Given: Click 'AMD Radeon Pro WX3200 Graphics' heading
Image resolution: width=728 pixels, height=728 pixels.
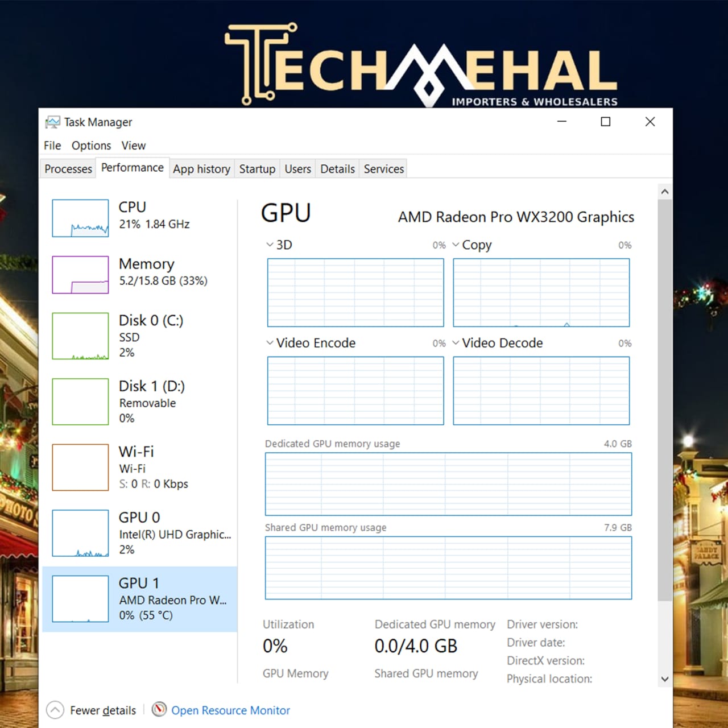Looking at the screenshot, I should pyautogui.click(x=516, y=217).
